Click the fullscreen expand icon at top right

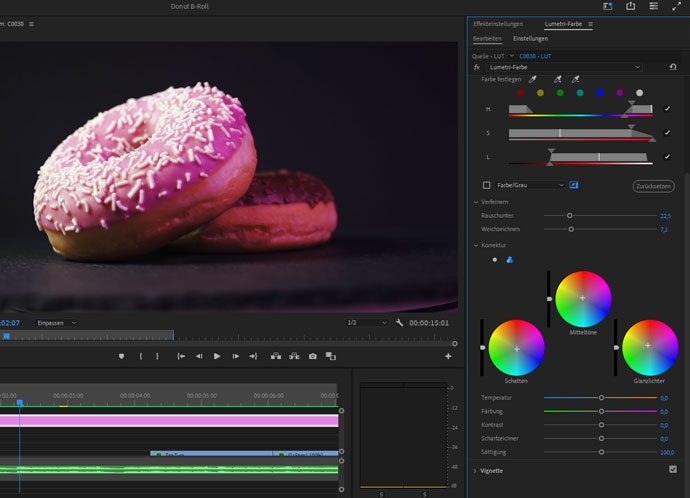coord(676,6)
